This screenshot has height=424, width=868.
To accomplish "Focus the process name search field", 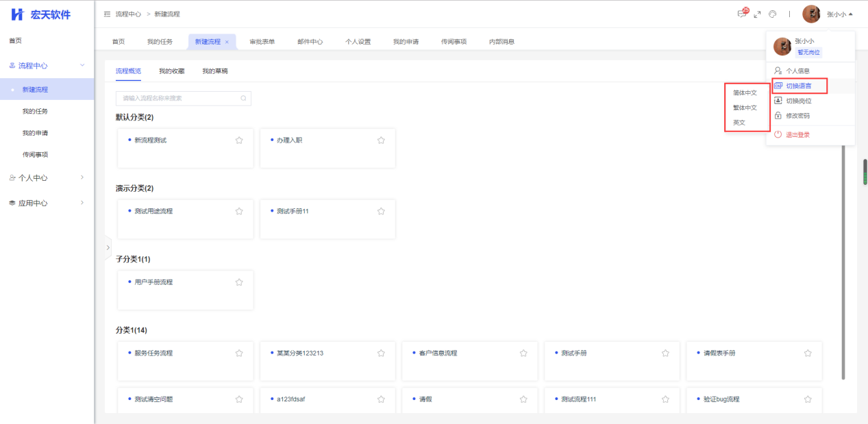I will tap(178, 99).
